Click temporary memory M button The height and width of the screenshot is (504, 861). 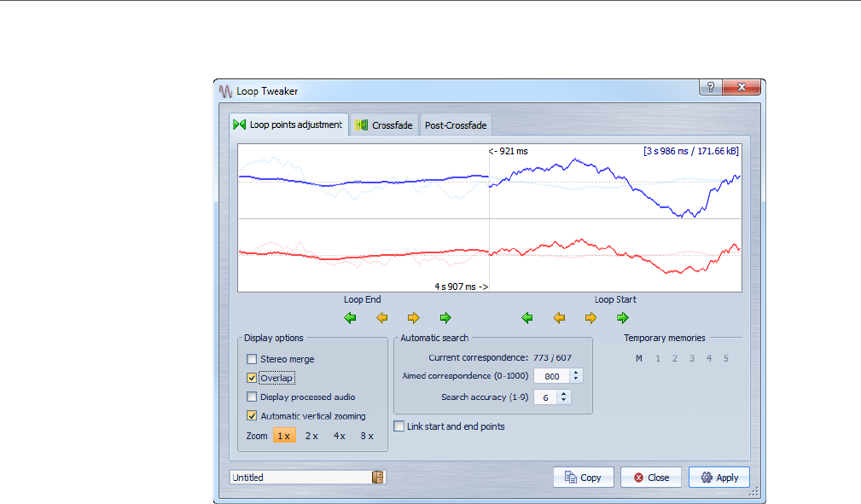(x=638, y=358)
